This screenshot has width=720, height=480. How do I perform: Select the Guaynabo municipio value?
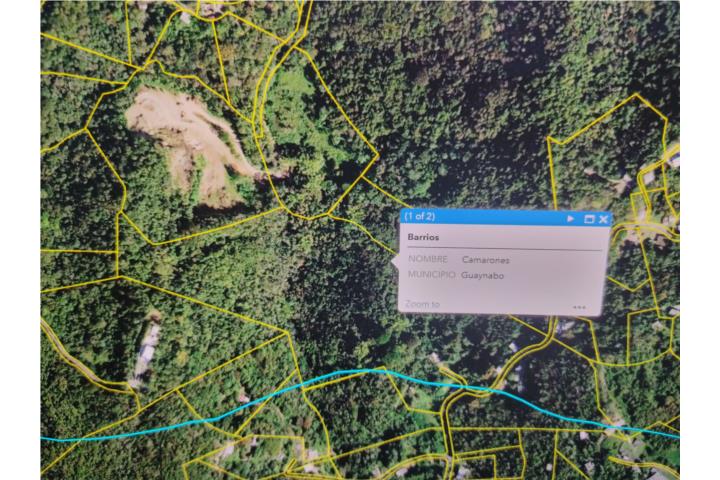click(x=482, y=276)
